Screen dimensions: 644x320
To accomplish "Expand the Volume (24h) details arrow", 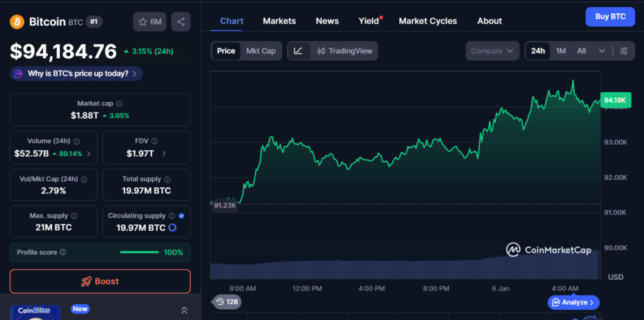I will pyautogui.click(x=89, y=153).
